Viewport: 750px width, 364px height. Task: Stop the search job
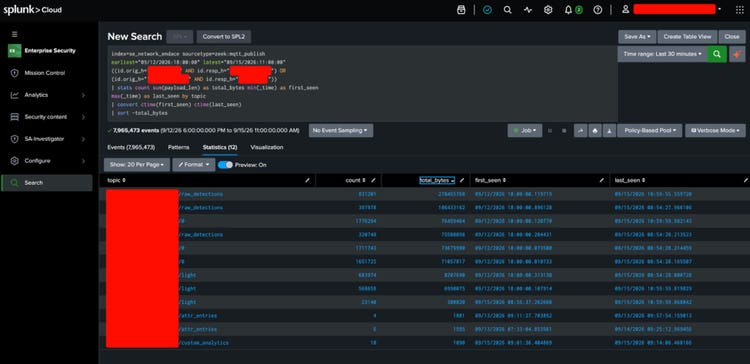(564, 131)
